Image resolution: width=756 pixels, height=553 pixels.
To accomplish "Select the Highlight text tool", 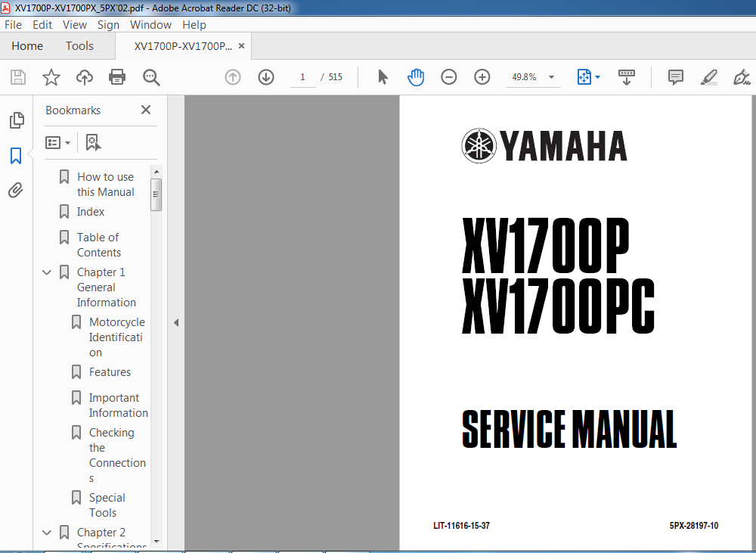I will tap(709, 77).
